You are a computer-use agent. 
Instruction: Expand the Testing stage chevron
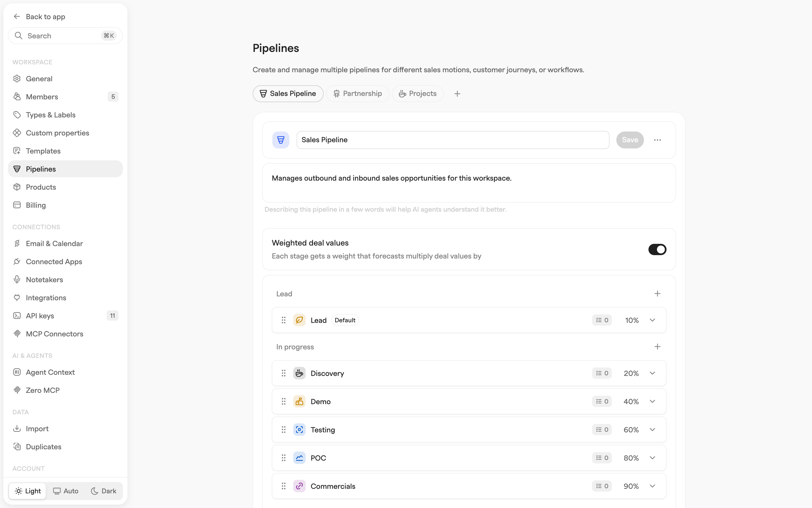(652, 430)
